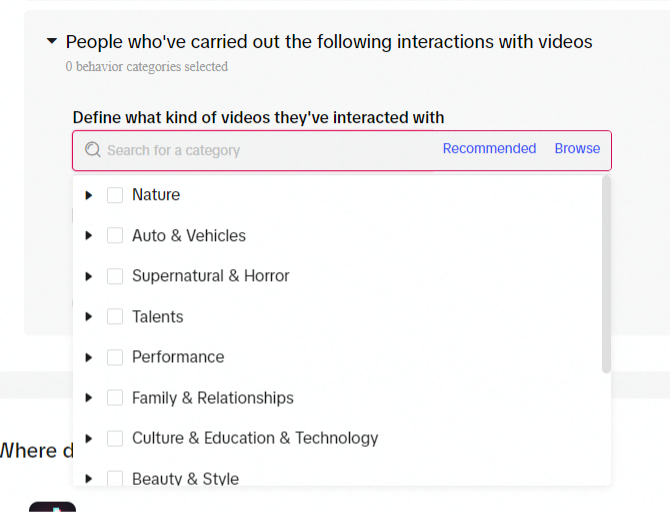
Task: Expand the Family & Relationships arrow
Action: (88, 398)
